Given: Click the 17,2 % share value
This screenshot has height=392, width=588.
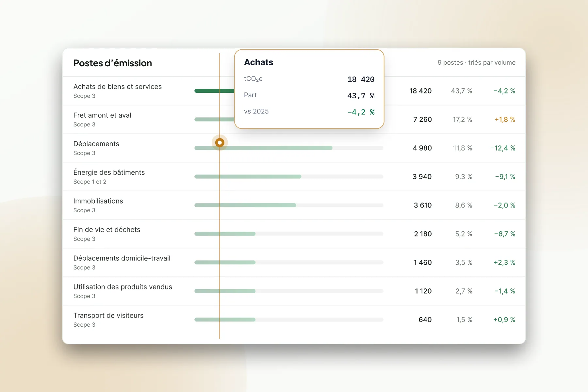Looking at the screenshot, I should (x=462, y=120).
